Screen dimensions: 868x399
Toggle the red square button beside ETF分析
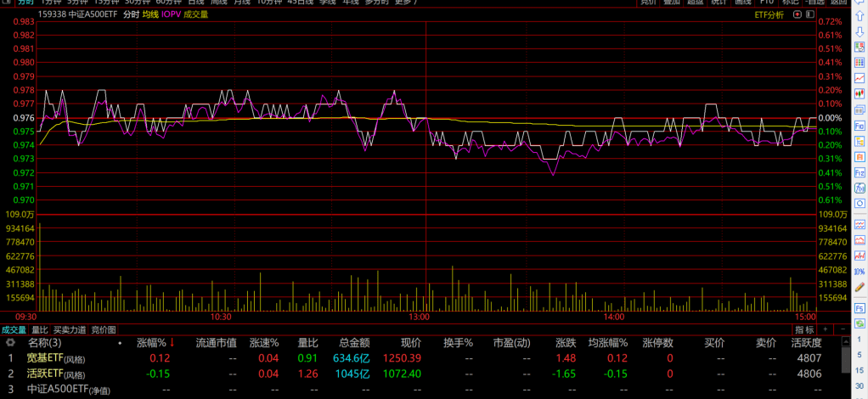[x=793, y=14]
